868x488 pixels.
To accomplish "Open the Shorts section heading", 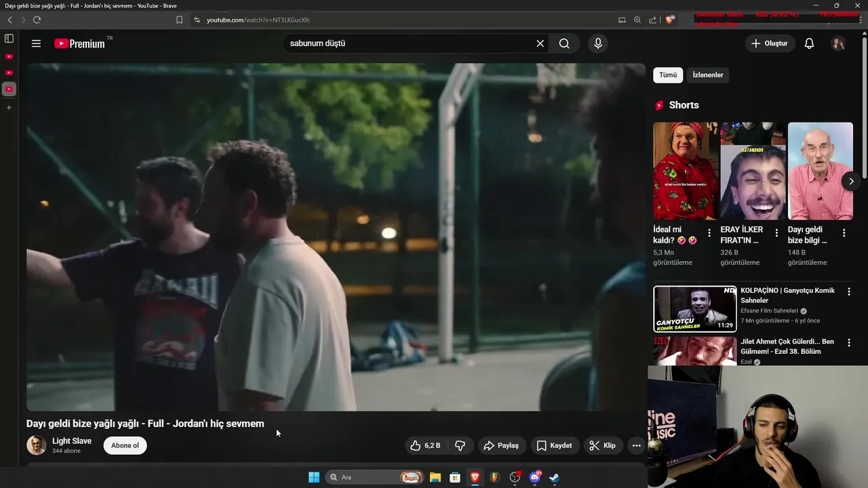I will (684, 105).
